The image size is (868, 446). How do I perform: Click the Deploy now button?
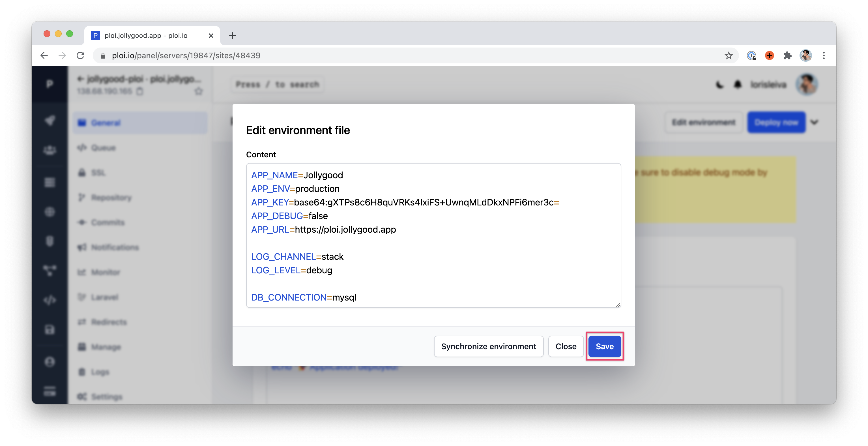coord(776,122)
